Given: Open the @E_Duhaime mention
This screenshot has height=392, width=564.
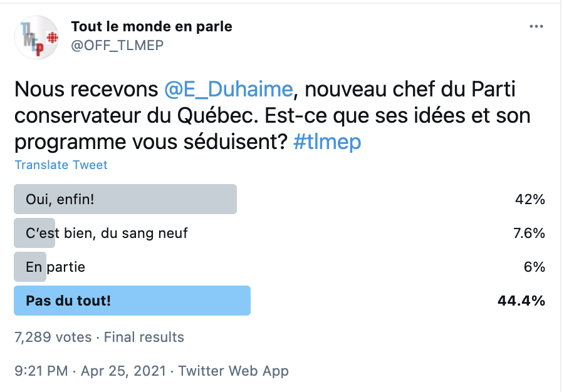Looking at the screenshot, I should pyautogui.click(x=229, y=89).
